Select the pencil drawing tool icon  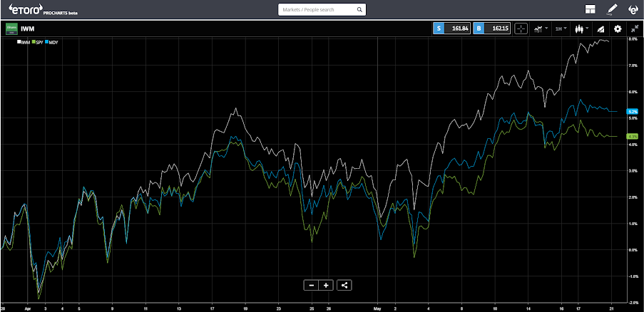(x=612, y=9)
